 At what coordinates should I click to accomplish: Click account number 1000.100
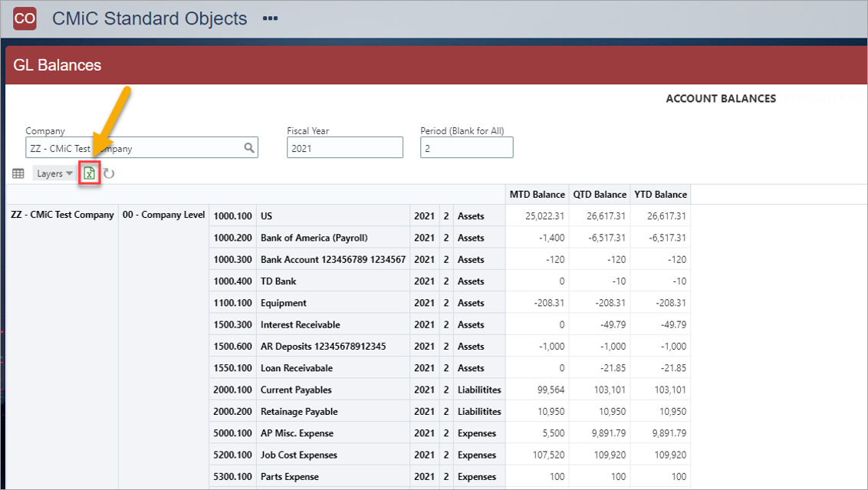(232, 216)
